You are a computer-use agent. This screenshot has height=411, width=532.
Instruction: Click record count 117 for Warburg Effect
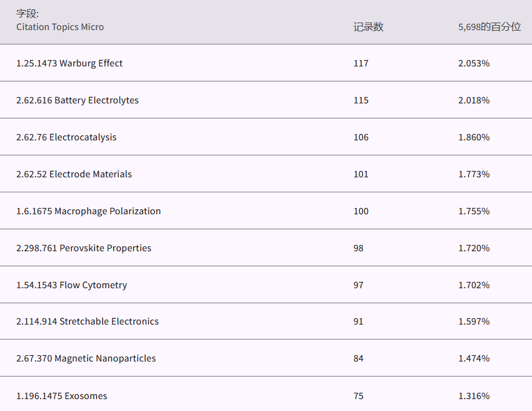point(361,63)
